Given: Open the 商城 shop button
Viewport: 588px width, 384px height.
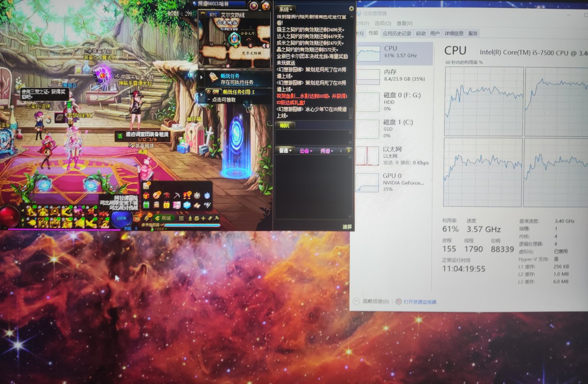Looking at the screenshot, I should point(164,218).
